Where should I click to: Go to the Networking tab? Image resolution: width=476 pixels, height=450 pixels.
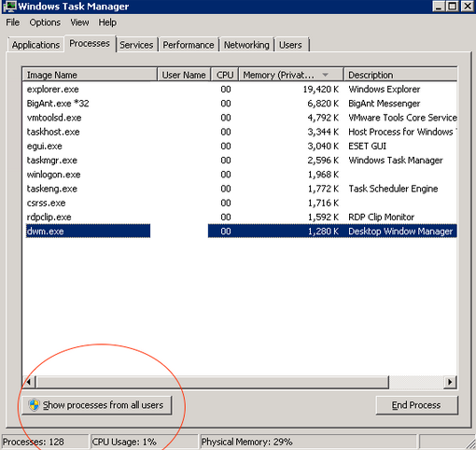[246, 45]
